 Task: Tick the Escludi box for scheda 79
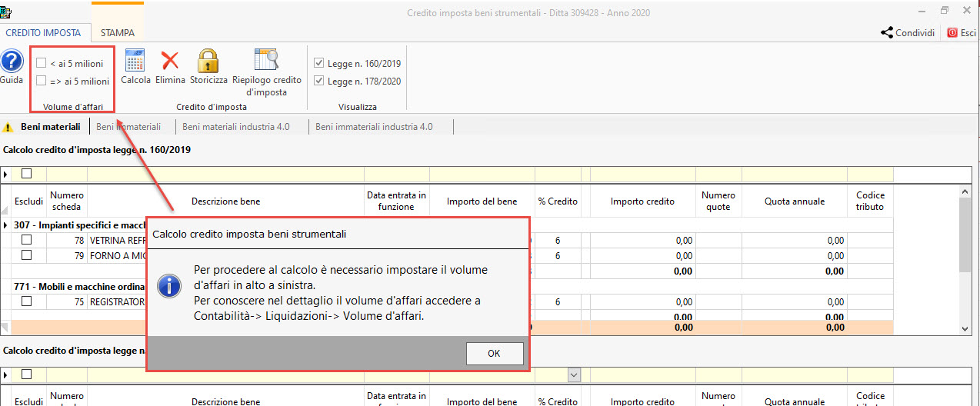[x=26, y=255]
